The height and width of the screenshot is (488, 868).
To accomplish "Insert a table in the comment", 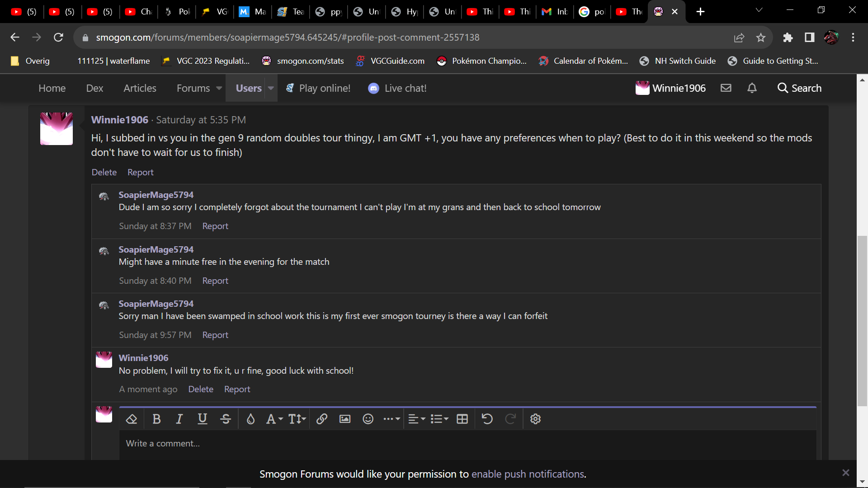I will point(462,419).
